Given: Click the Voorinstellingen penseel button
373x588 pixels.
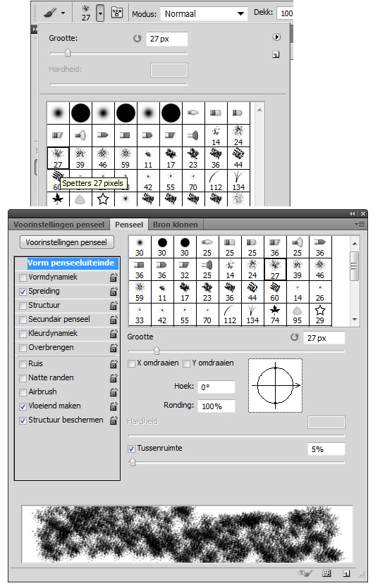Looking at the screenshot, I should pyautogui.click(x=66, y=242).
